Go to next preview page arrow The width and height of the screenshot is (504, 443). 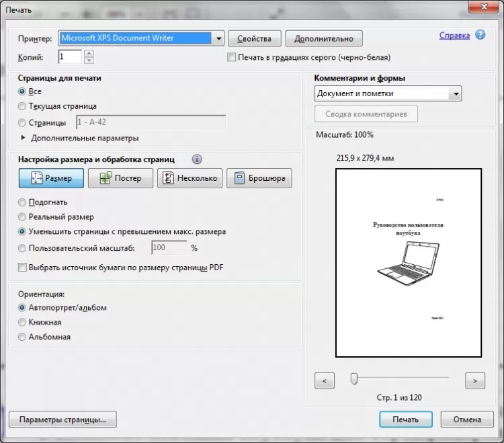click(x=475, y=381)
